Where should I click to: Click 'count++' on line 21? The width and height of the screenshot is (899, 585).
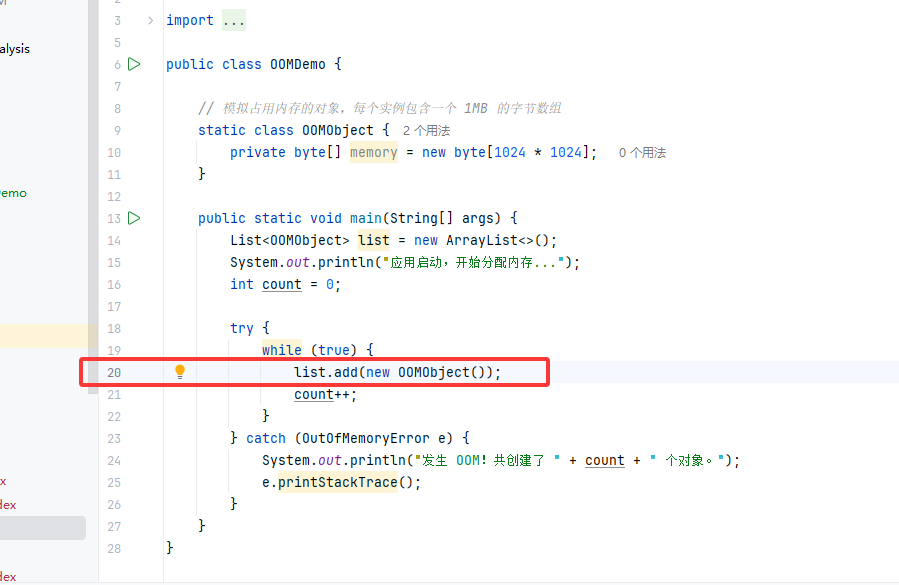coord(325,394)
